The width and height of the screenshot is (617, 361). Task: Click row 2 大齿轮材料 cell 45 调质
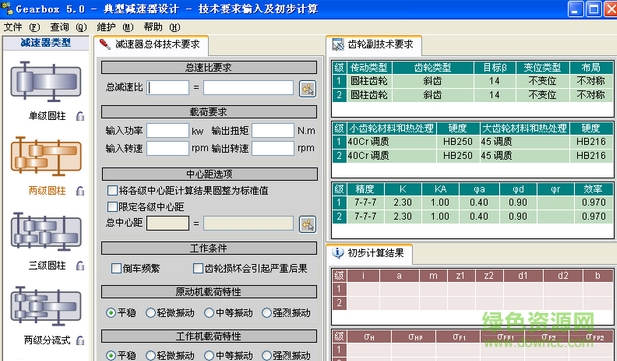pos(525,156)
